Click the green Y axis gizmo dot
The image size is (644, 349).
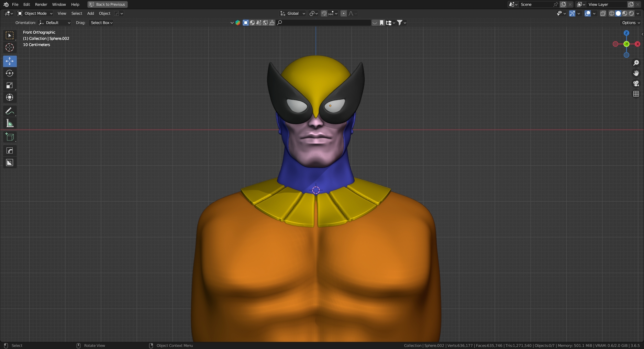(x=626, y=44)
